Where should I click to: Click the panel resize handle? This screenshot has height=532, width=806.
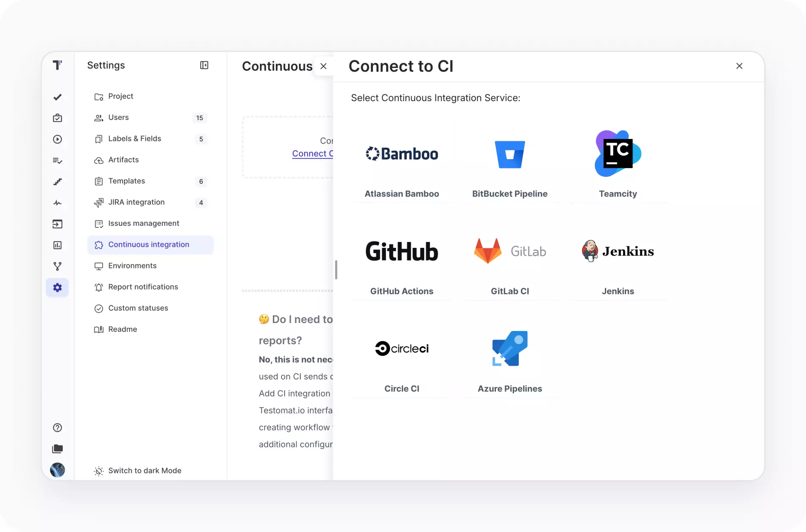click(x=336, y=269)
